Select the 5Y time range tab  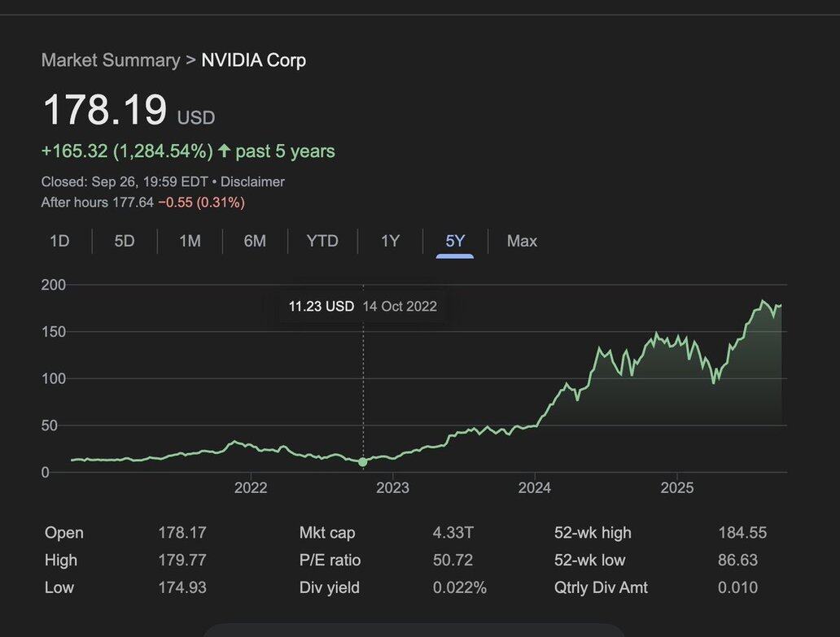click(x=455, y=241)
